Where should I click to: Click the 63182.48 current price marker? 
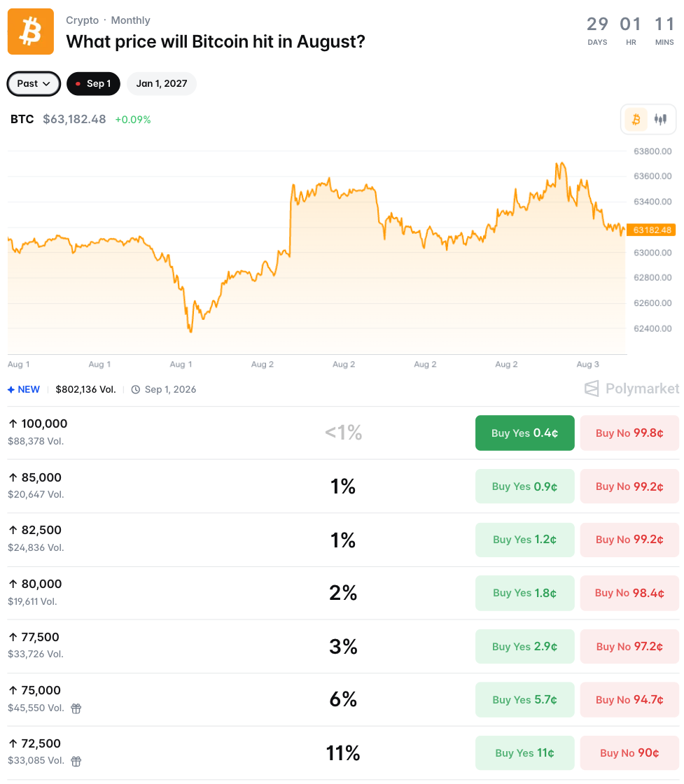pos(651,230)
